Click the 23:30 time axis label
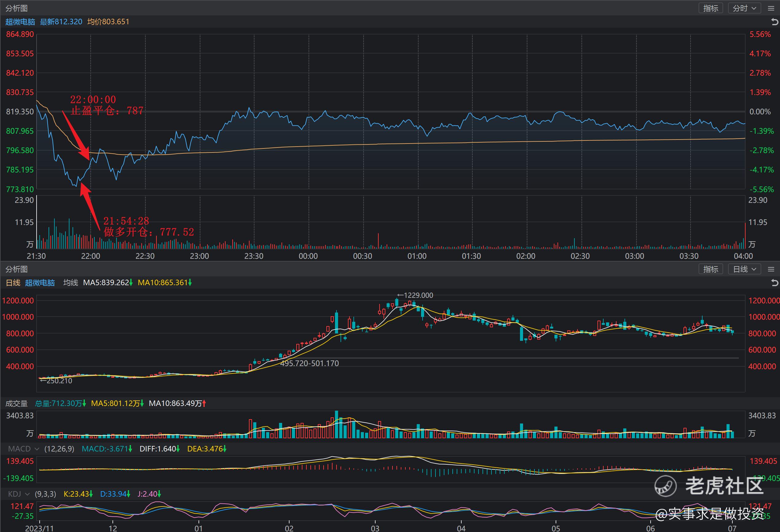 pos(254,256)
